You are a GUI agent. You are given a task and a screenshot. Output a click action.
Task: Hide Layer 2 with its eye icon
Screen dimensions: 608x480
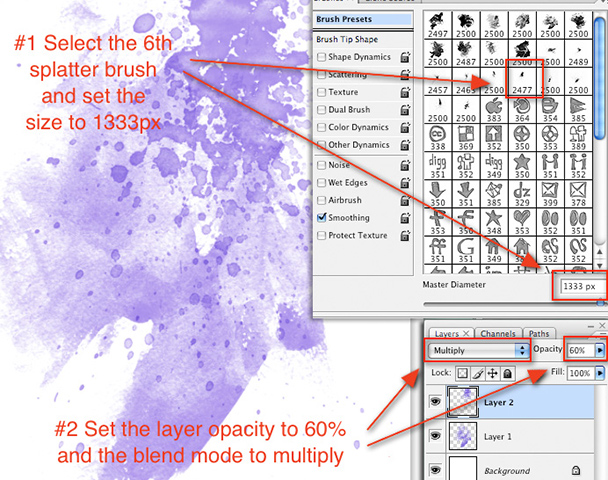[435, 401]
